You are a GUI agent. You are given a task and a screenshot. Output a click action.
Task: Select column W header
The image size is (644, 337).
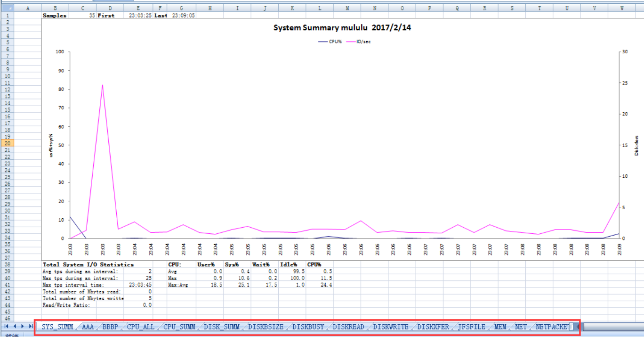pyautogui.click(x=622, y=8)
